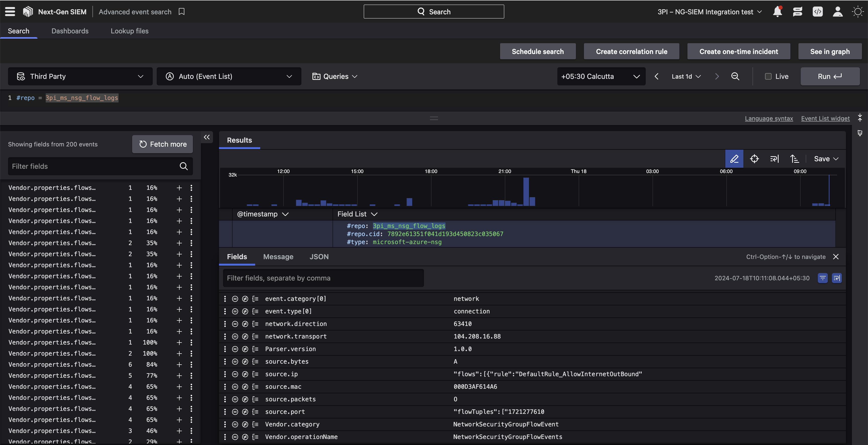Image resolution: width=868 pixels, height=445 pixels.
Task: Toggle the filter icon beside event timestamp
Action: coord(823,278)
